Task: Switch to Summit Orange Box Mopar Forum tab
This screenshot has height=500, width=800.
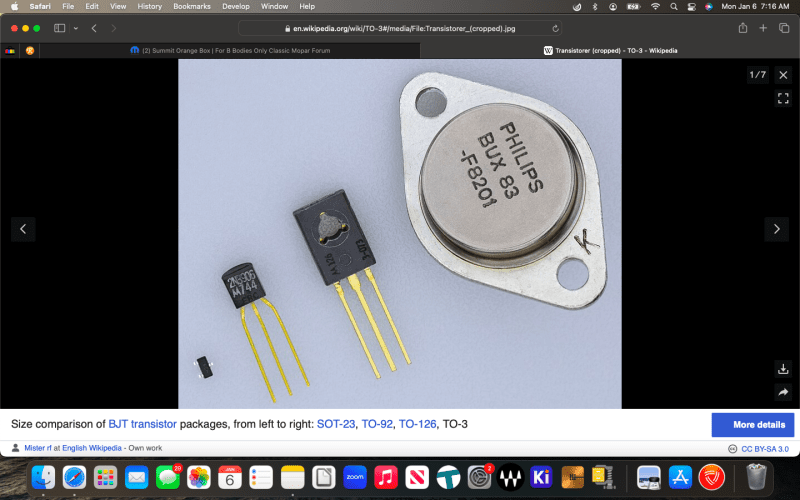Action: tap(230, 51)
